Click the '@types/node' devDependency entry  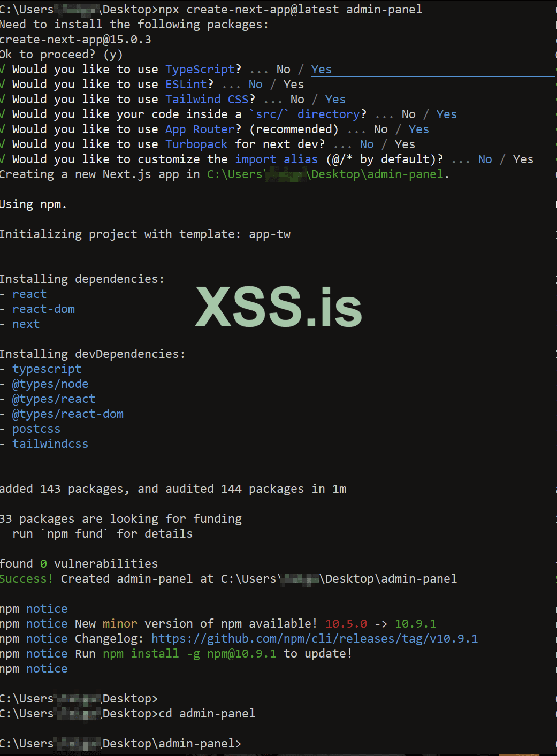click(50, 384)
